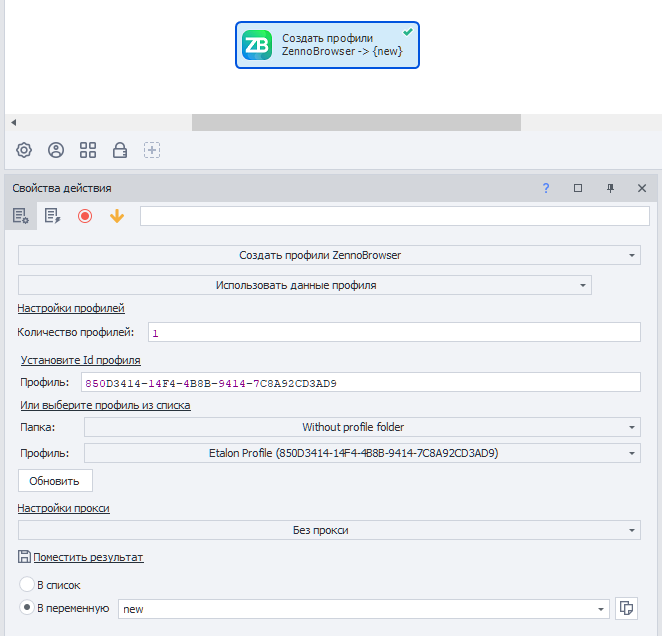Click the profile Id input field
This screenshot has width=662, height=636.
361,382
